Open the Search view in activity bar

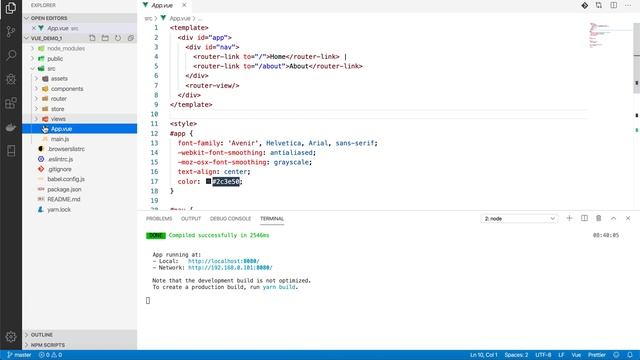pyautogui.click(x=11, y=55)
